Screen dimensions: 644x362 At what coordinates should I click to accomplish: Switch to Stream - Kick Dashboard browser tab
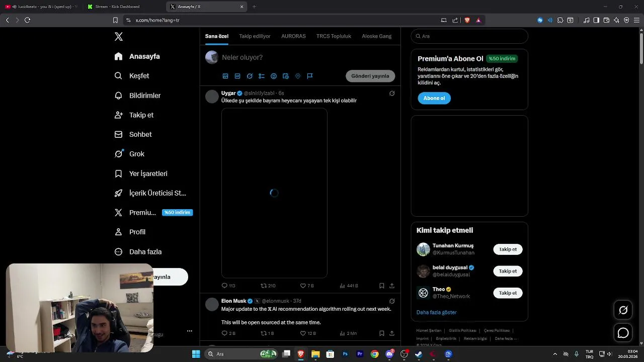(x=123, y=7)
